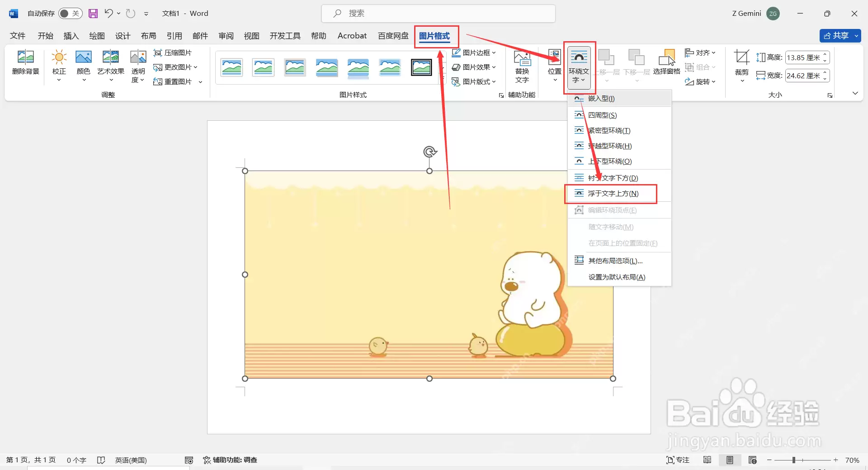This screenshot has width=868, height=470.
Task: Click the Redo icon
Action: coord(131,14)
